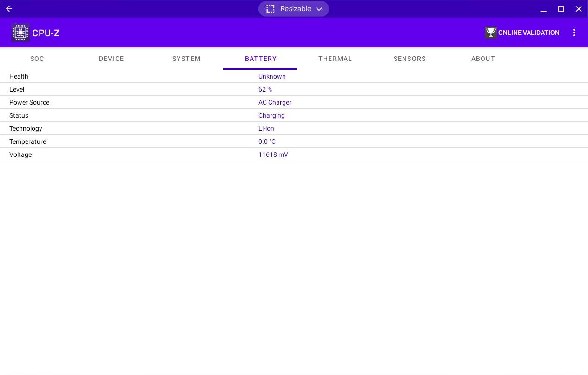Click the trophy icon beside Online Validation
The image size is (588, 375).
pyautogui.click(x=491, y=33)
